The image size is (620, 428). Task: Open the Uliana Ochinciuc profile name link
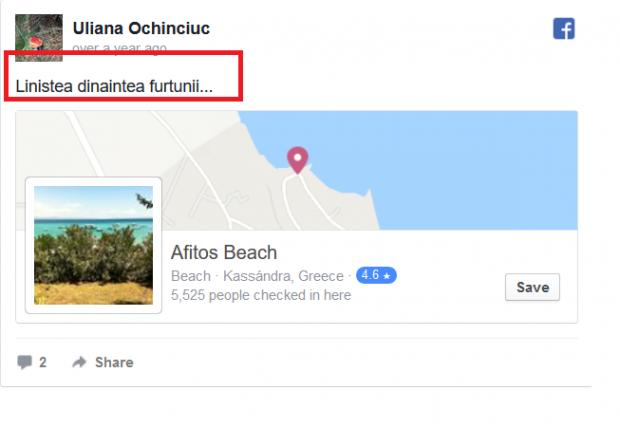click(141, 28)
